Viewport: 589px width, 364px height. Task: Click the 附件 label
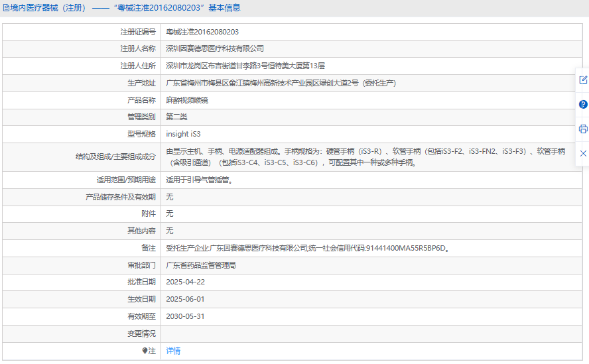point(149,213)
